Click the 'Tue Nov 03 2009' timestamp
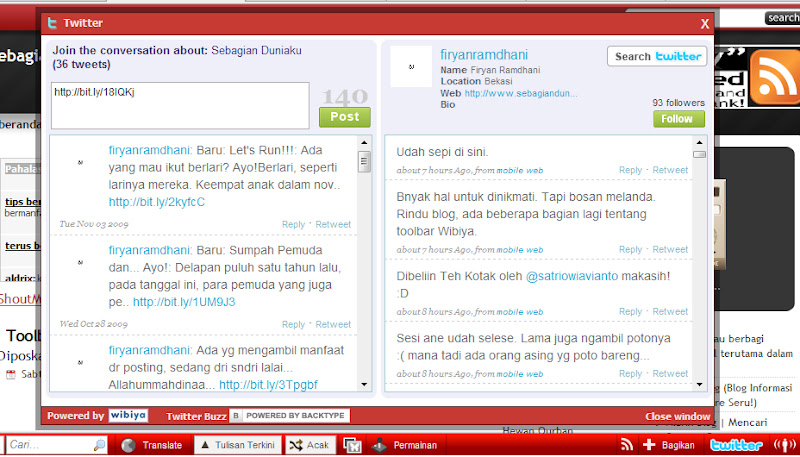The height and width of the screenshot is (457, 800). point(94,224)
